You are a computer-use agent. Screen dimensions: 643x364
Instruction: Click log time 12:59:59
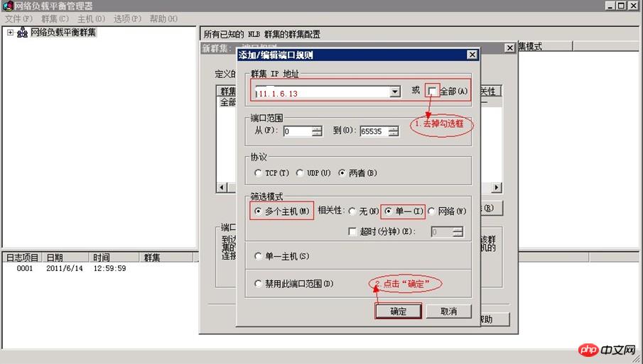(109, 269)
